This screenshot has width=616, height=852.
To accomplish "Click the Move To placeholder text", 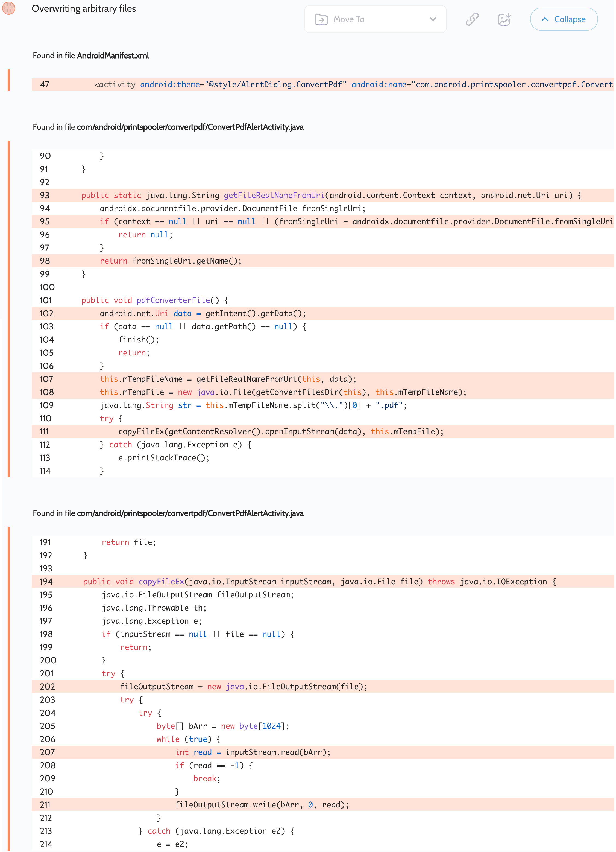I will [349, 19].
